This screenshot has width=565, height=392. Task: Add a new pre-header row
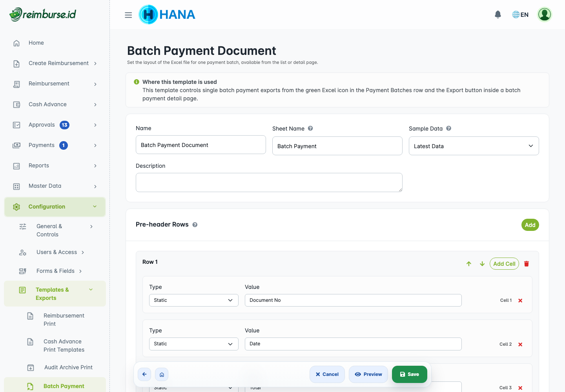(x=530, y=225)
